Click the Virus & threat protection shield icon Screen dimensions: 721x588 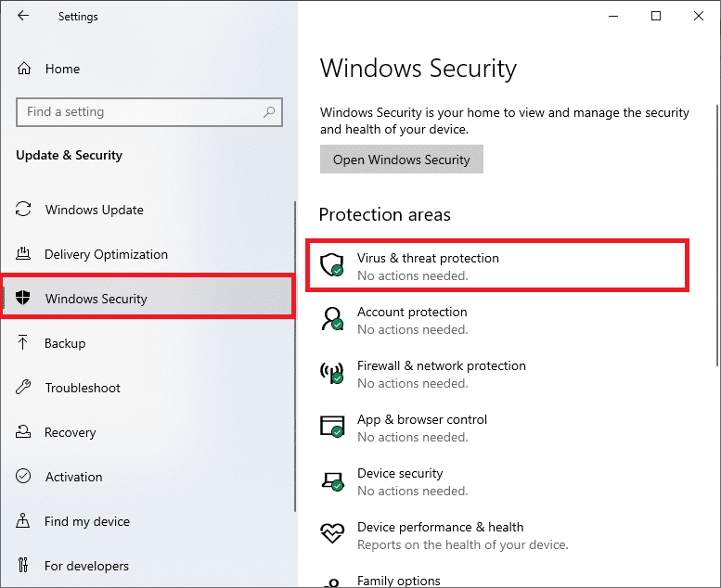coord(331,266)
